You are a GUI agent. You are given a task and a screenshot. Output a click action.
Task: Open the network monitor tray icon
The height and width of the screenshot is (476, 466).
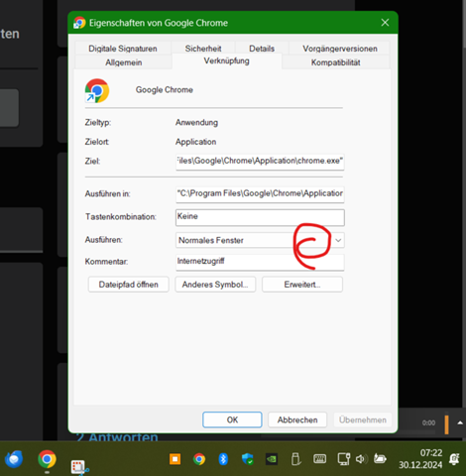click(x=344, y=459)
